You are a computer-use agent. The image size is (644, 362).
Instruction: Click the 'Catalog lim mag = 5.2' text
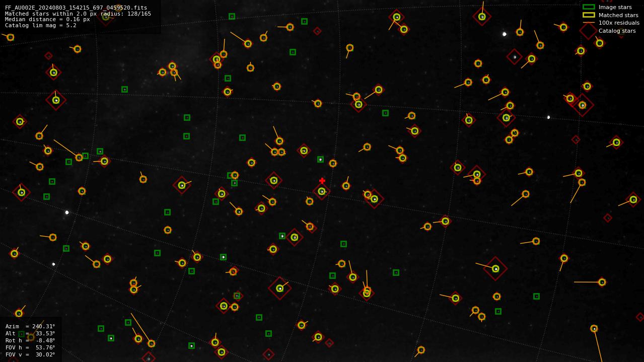pyautogui.click(x=41, y=25)
